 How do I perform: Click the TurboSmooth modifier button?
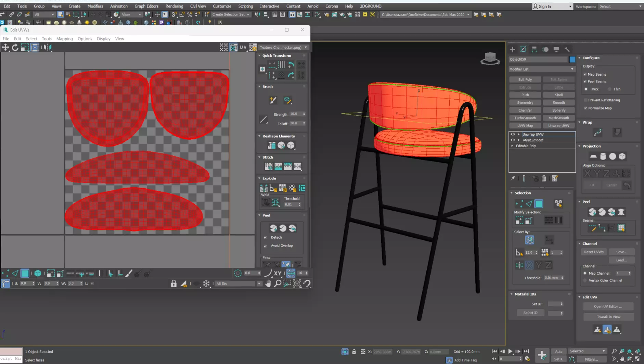click(x=525, y=118)
